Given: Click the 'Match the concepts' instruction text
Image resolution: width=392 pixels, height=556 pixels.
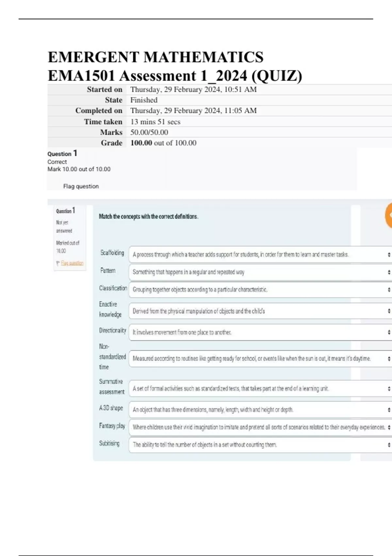Looking at the screenshot, I should (148, 217).
